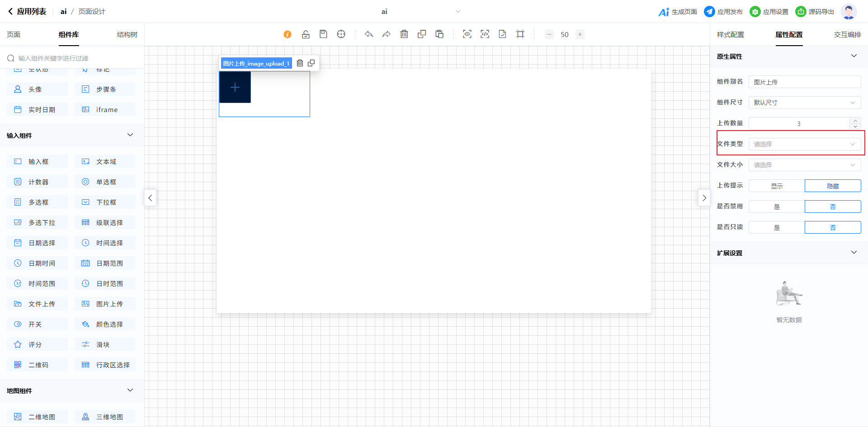Switch to the 结构树 tab
Viewport: 868px width, 427px height.
(x=127, y=35)
